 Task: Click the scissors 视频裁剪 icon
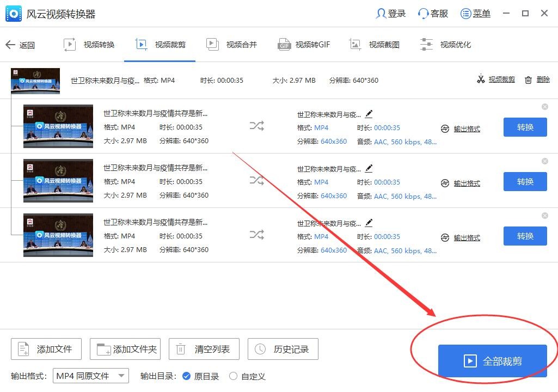pos(481,79)
